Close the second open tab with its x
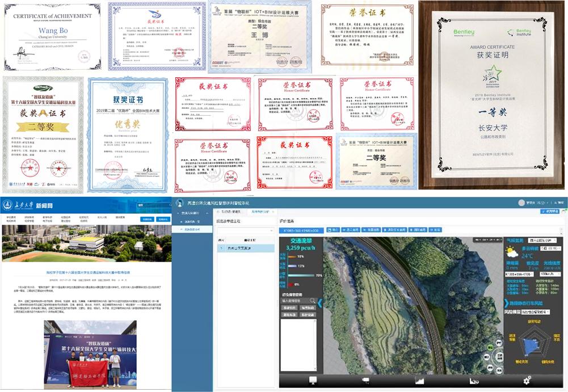Viewport: 568px width, 392px height. point(273,212)
